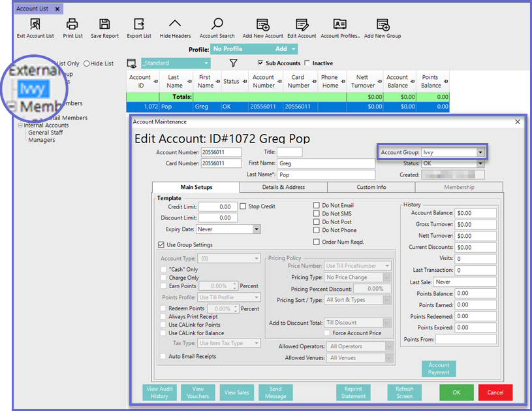Open the Account Profiles tool
Screen dimensions: 532x411
[339, 24]
